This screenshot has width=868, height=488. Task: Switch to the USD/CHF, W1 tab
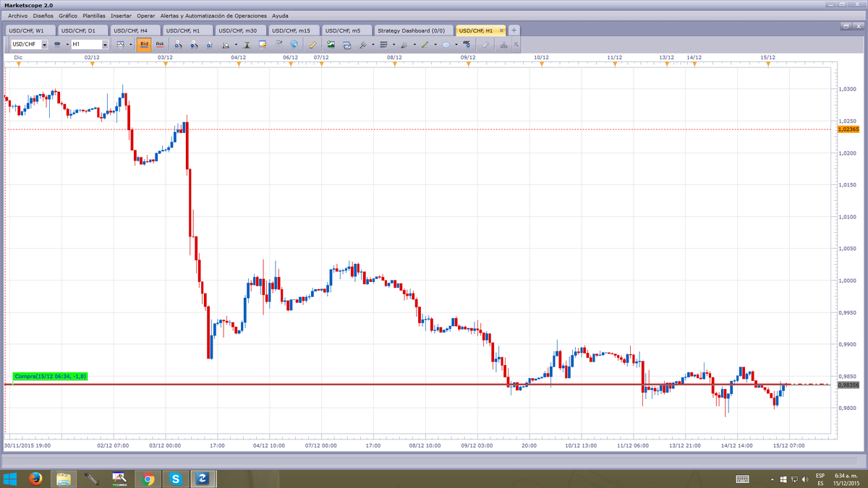[x=30, y=30]
